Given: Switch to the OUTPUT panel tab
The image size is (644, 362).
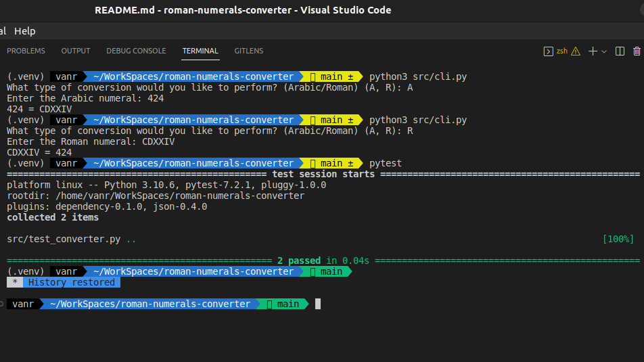Looking at the screenshot, I should tap(76, 51).
